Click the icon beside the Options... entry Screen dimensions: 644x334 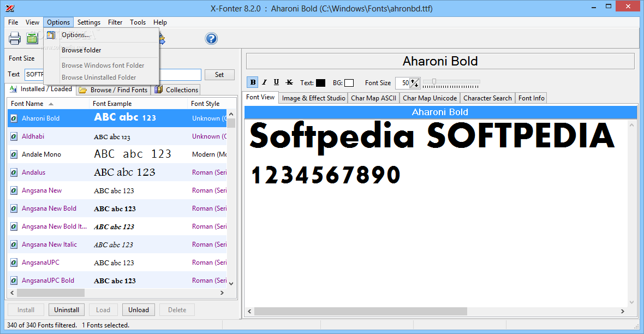coord(51,35)
